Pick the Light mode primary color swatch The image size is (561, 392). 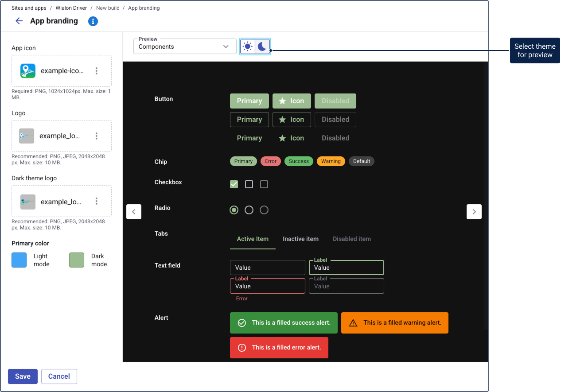pos(19,260)
